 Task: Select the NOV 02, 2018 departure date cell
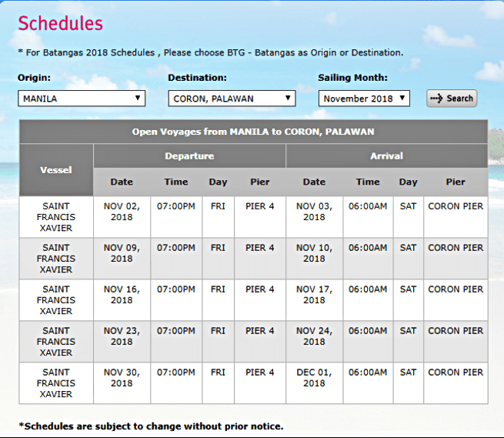click(122, 212)
